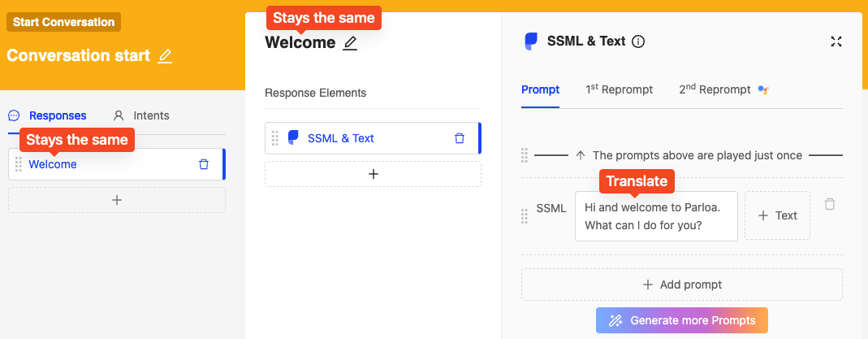Screen dimensions: 868x339
Task: Click drag handle of SSML & Text element
Action: tap(275, 138)
